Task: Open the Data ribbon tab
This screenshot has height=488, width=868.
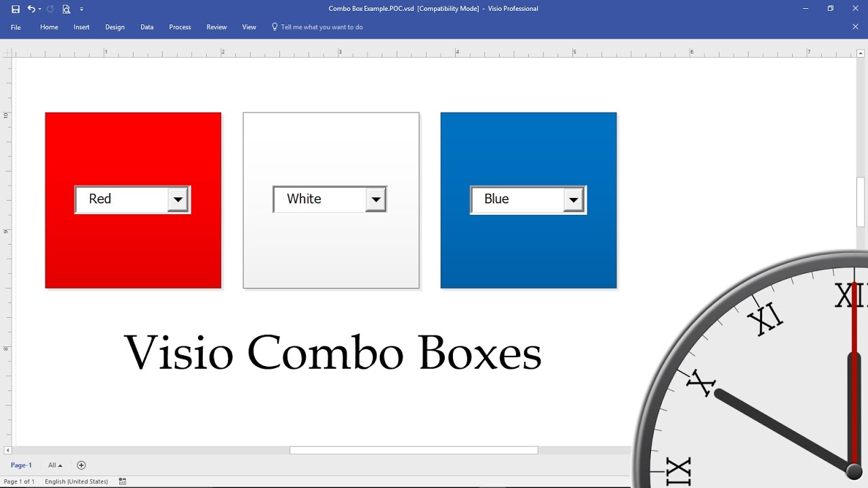Action: pos(146,27)
